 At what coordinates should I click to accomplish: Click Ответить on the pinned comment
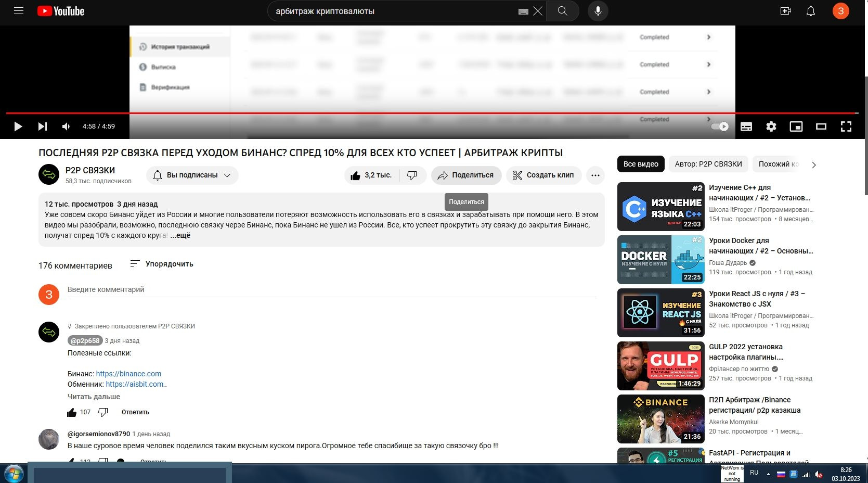135,412
